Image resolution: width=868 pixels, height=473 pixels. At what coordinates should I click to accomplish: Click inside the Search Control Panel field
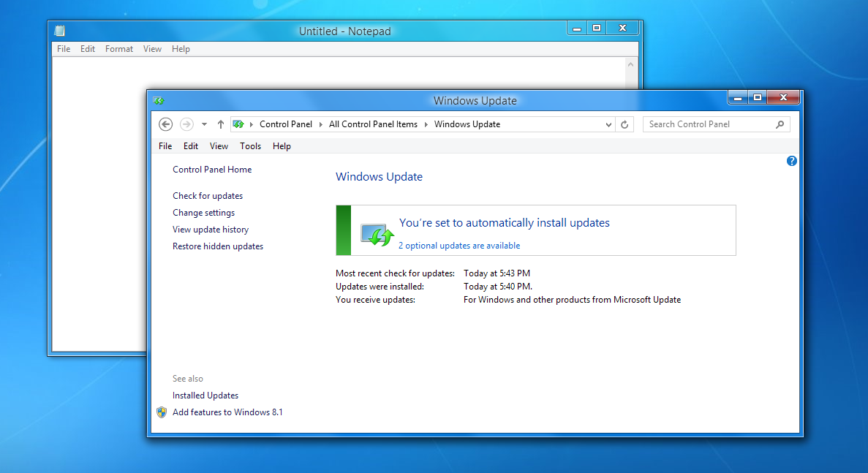pos(702,124)
